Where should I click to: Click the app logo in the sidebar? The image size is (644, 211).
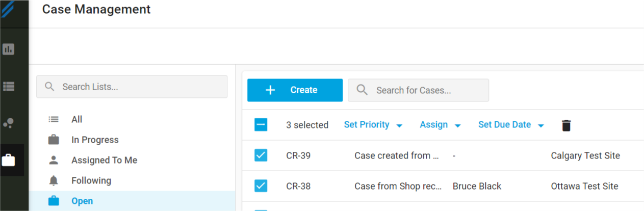click(8, 9)
